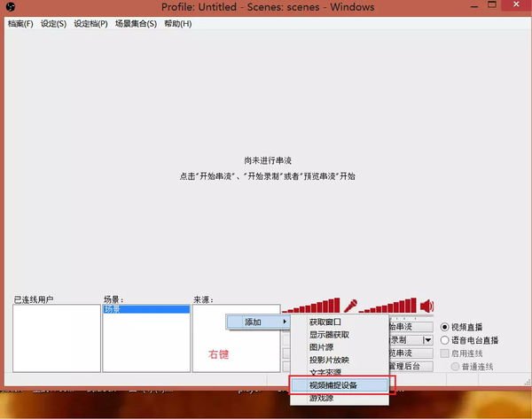Click the OBS logo in title bar
The image size is (532, 419).
click(11, 7)
